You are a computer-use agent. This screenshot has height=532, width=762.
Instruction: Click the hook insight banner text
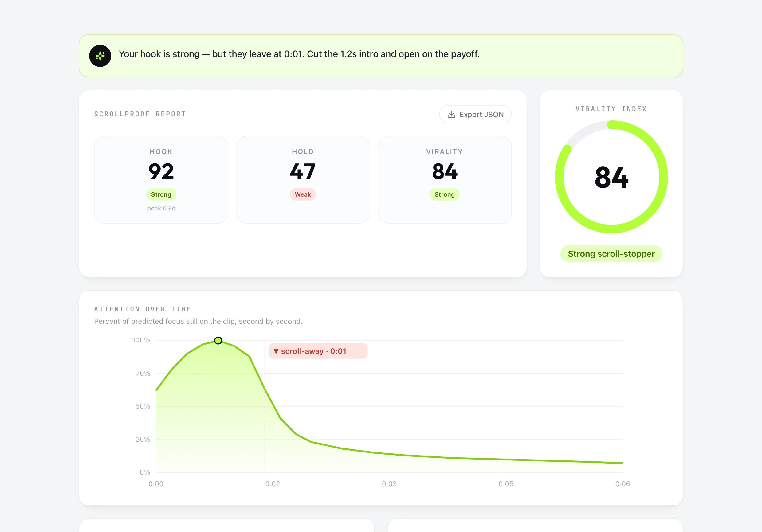coord(299,54)
